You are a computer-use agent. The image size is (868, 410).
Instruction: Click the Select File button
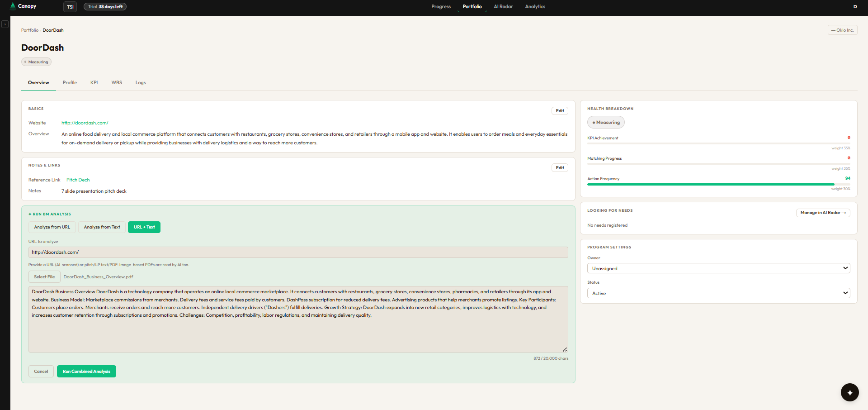point(44,277)
